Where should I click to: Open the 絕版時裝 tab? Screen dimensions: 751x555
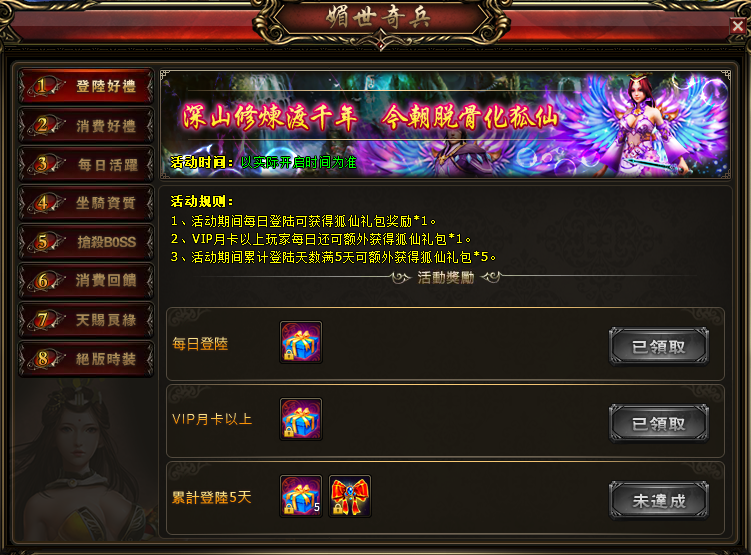[86, 359]
